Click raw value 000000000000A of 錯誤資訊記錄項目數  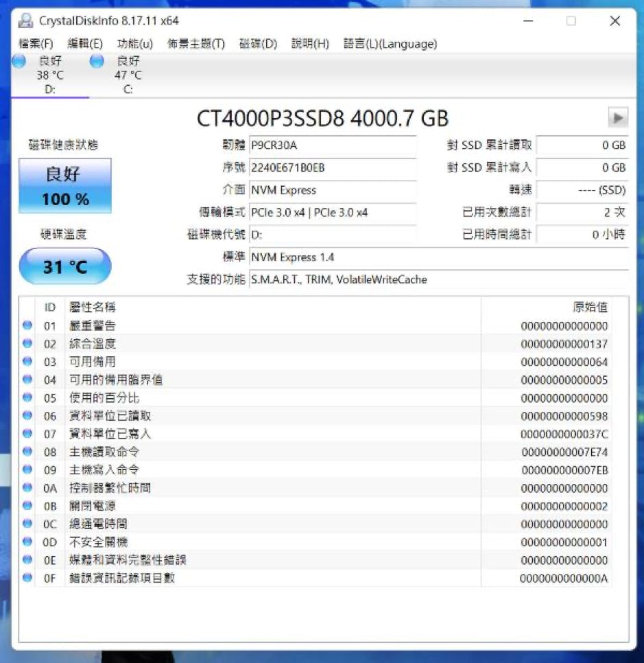pos(564,579)
